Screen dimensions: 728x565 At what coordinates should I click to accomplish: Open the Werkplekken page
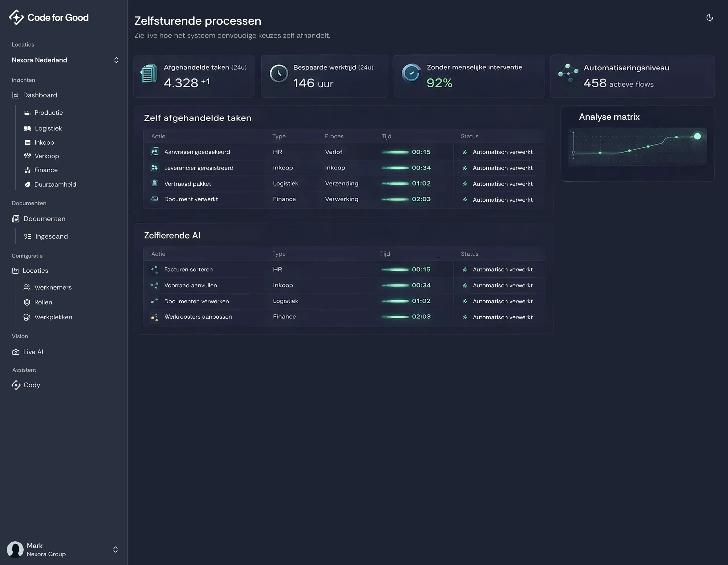[x=53, y=317]
